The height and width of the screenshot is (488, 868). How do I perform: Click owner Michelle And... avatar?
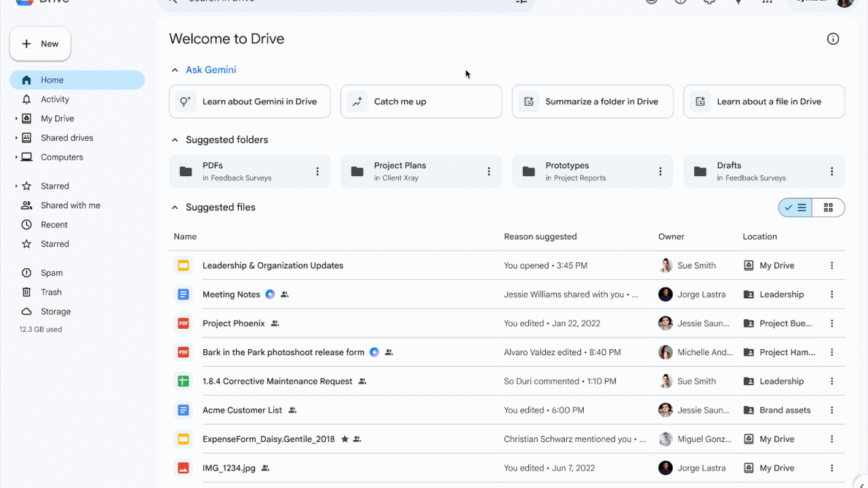[x=665, y=352]
